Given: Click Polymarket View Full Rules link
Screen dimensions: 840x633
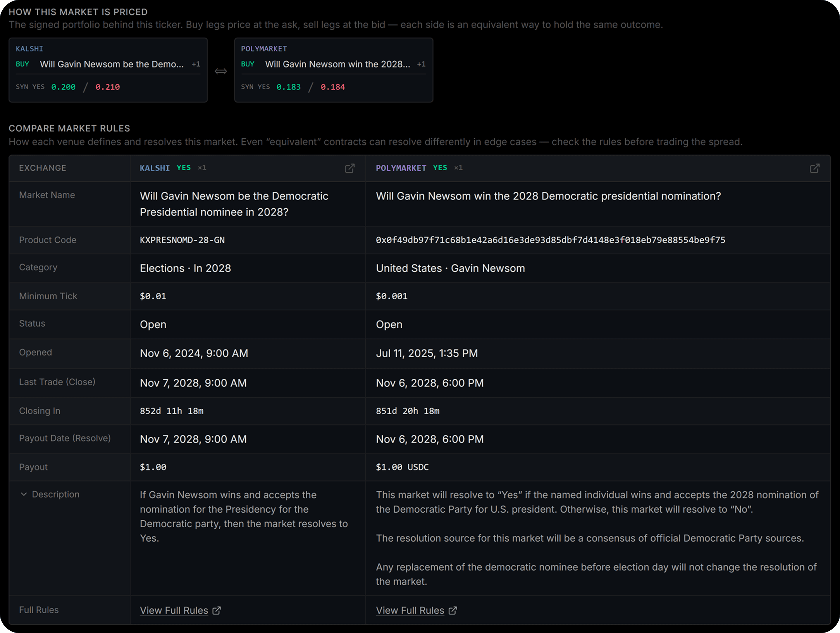Looking at the screenshot, I should (416, 611).
